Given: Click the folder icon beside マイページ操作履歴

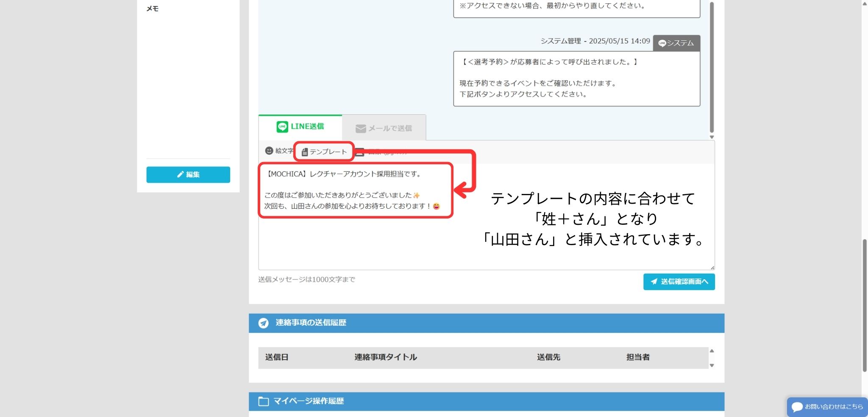Looking at the screenshot, I should click(264, 401).
